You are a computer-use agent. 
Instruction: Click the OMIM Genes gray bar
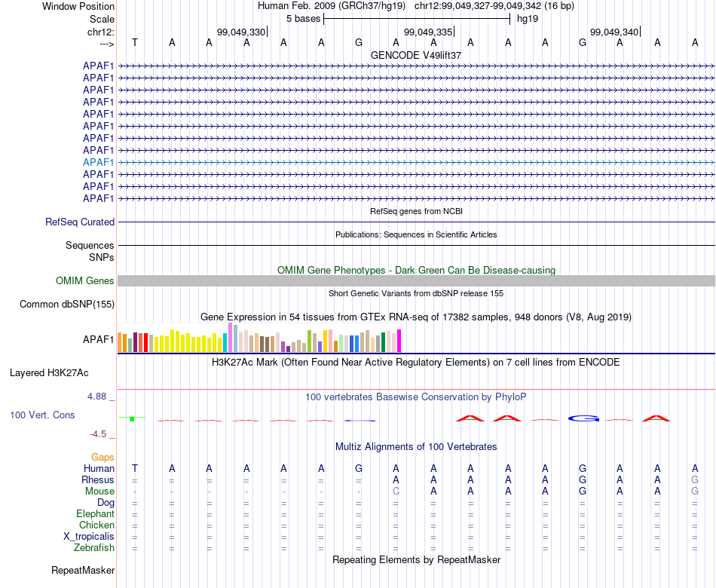[x=416, y=281]
